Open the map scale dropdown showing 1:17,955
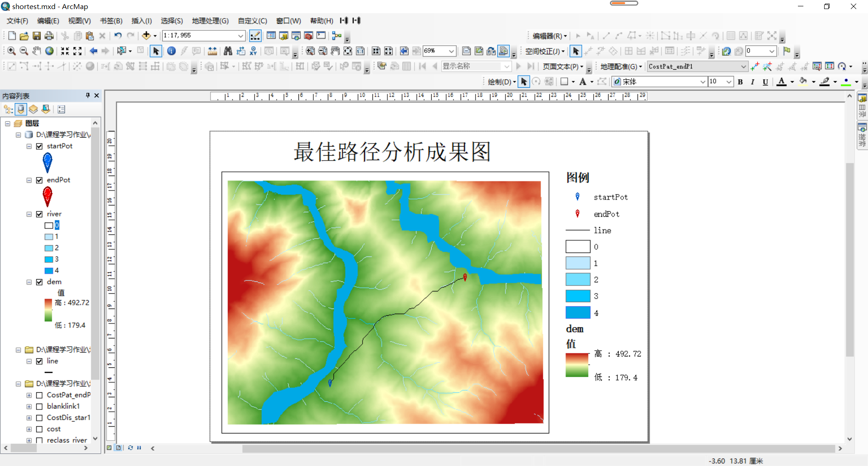This screenshot has width=868, height=466. pyautogui.click(x=241, y=35)
